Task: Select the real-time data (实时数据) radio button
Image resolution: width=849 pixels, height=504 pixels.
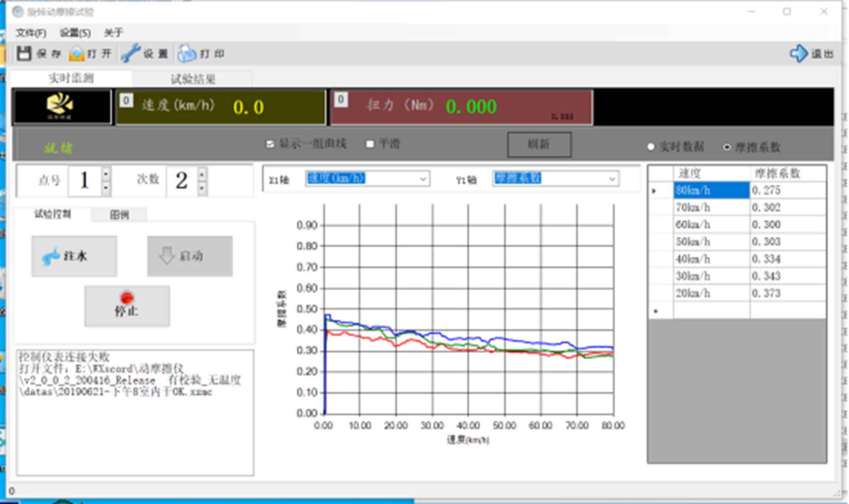Action: coord(651,147)
